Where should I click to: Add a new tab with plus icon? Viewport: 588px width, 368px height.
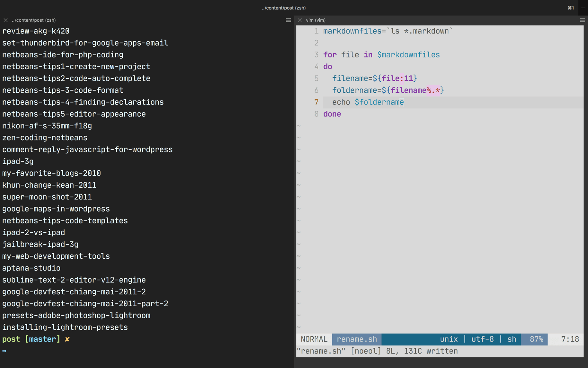[x=583, y=8]
